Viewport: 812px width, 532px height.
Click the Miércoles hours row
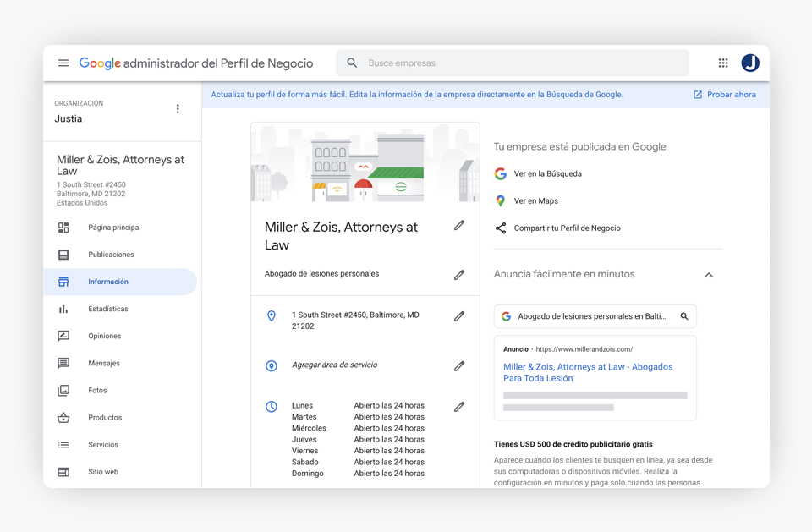358,429
